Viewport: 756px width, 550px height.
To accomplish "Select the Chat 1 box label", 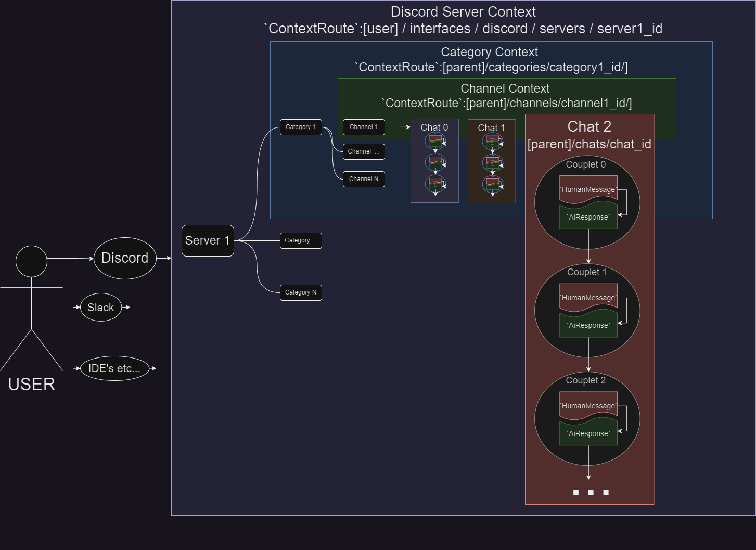I will coord(491,128).
